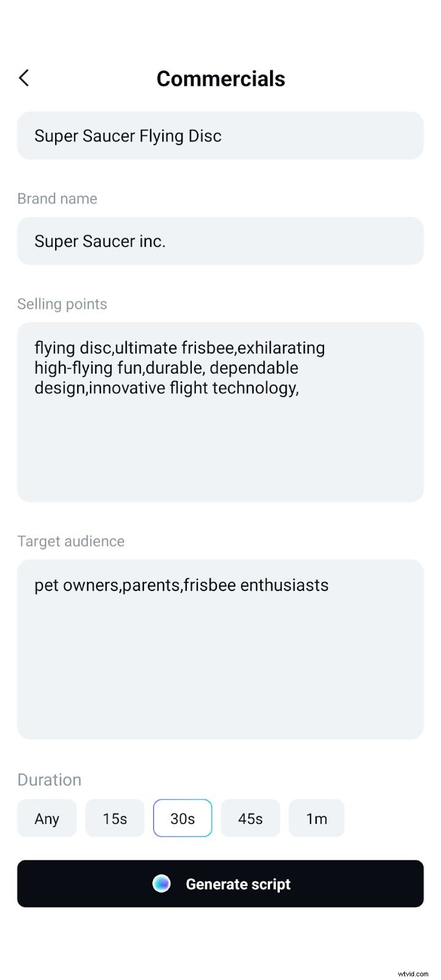Click inside the Selling points text area
Viewport: 441px width, 980px height.
[x=221, y=412]
